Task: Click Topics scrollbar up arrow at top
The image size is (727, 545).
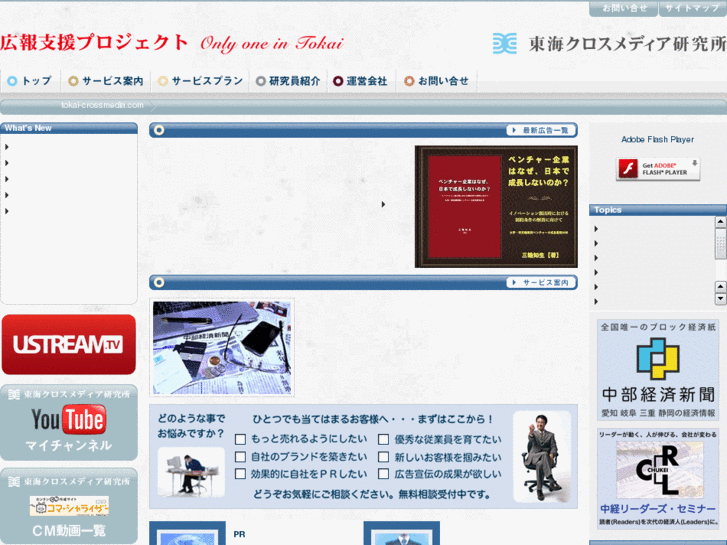Action: click(721, 223)
